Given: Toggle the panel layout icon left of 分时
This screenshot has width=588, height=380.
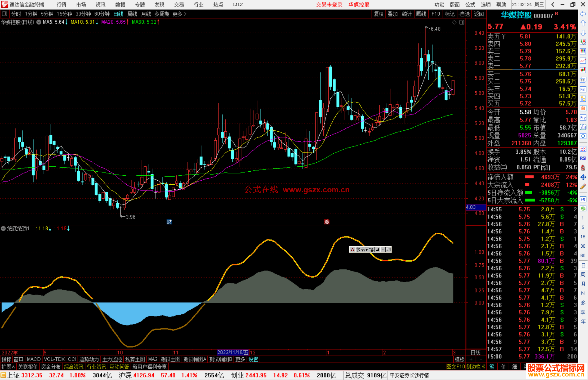Looking at the screenshot, I should click(5, 14).
